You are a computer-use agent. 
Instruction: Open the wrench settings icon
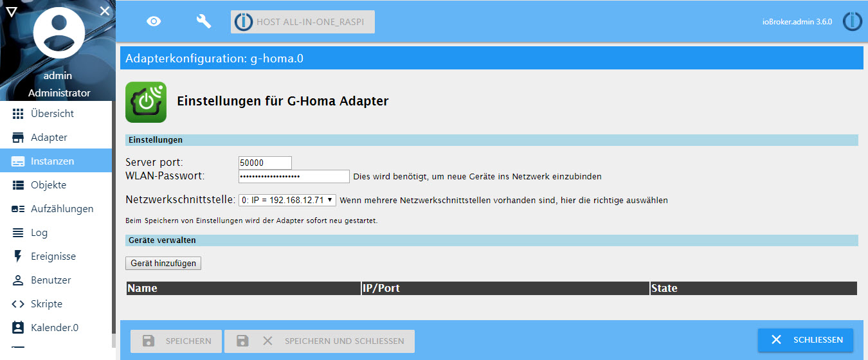pyautogui.click(x=203, y=21)
